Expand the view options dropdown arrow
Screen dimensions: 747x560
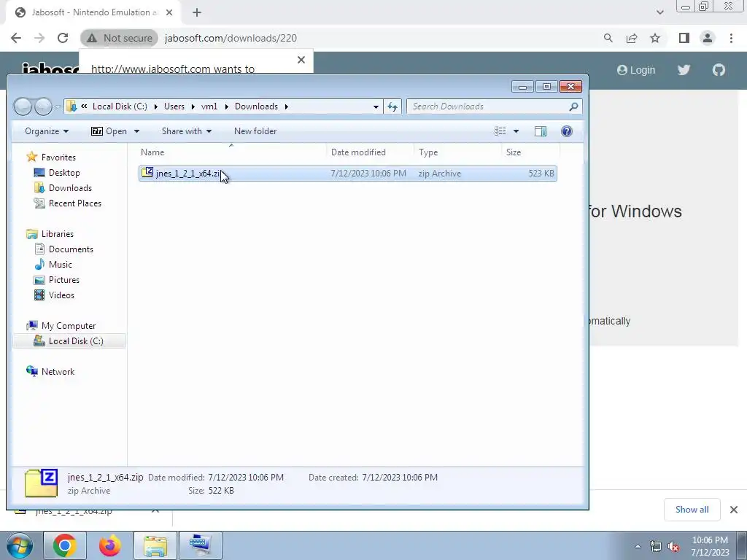[x=516, y=131]
